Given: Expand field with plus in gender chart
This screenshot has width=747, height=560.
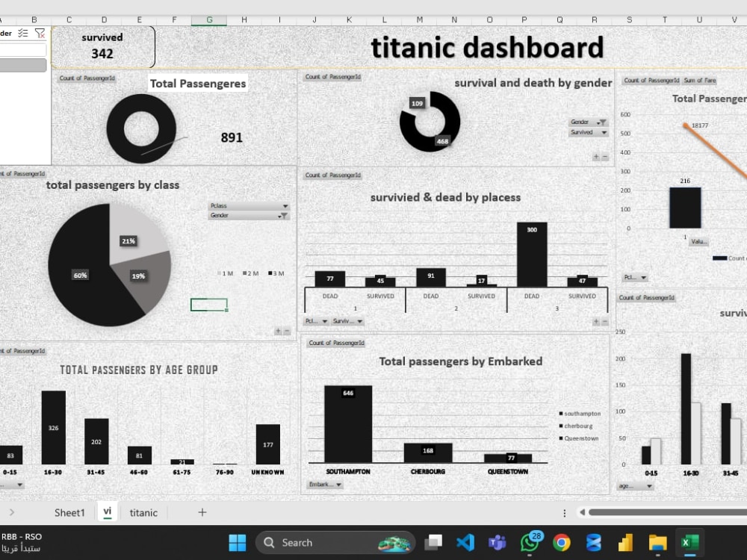Looking at the screenshot, I should tap(596, 157).
